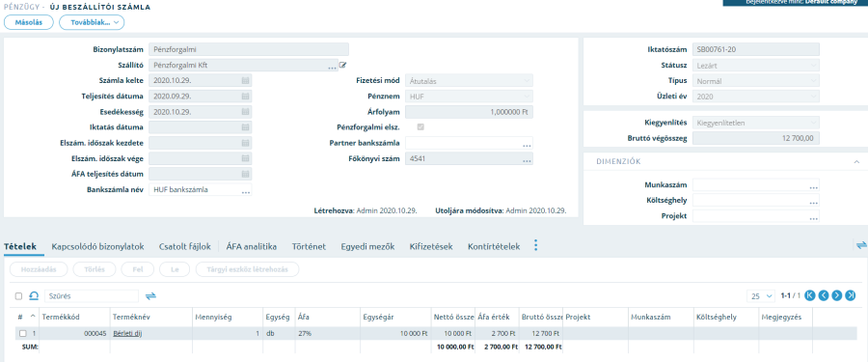
Task: Switch to the Kontírtételek tab
Action: pos(494,247)
